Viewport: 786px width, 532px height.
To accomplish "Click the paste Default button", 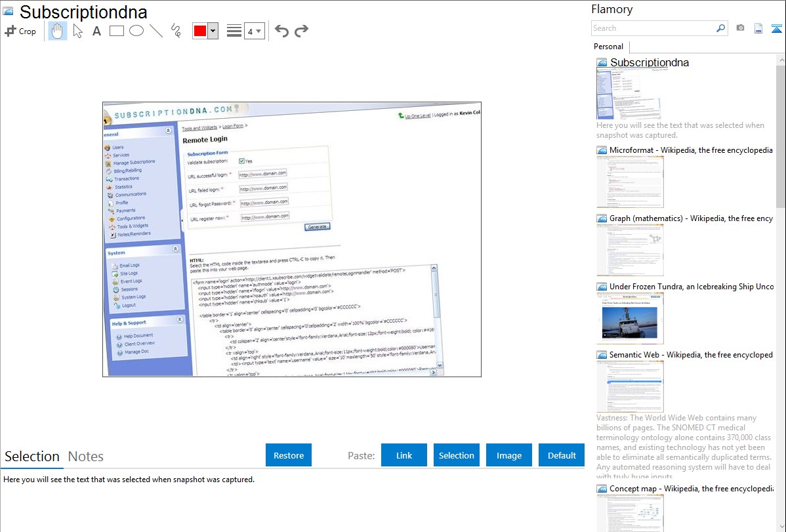I will (562, 455).
